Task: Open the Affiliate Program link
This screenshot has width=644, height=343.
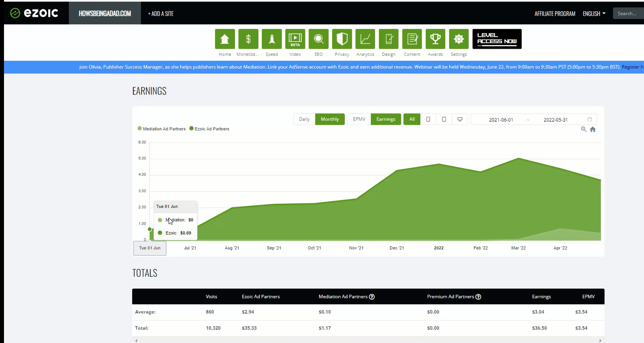Action: tap(555, 14)
